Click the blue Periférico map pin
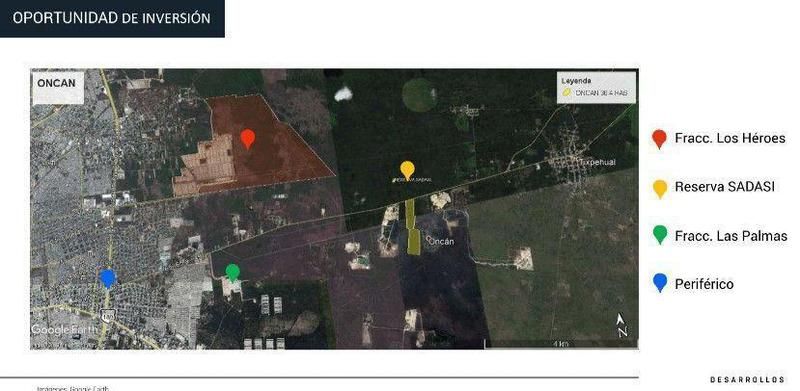 click(x=107, y=279)
